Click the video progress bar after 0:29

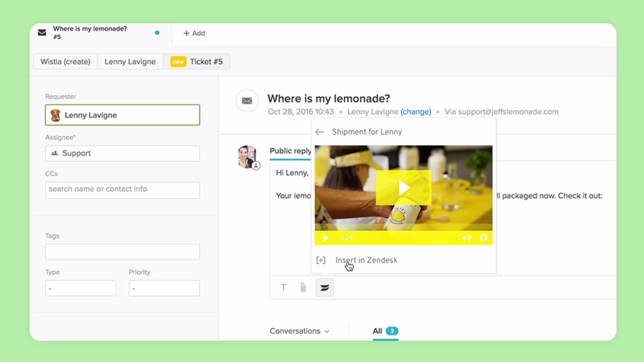click(406, 238)
